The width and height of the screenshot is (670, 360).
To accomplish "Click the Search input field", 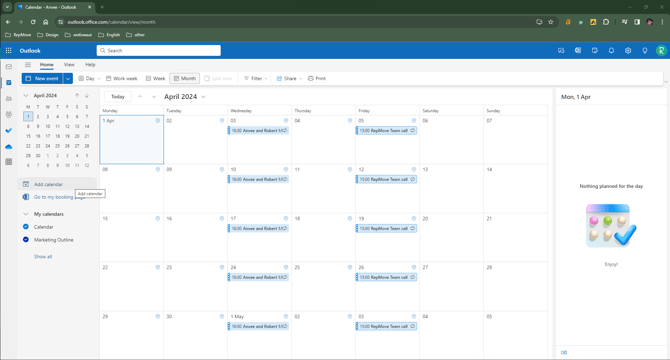I will coord(159,50).
